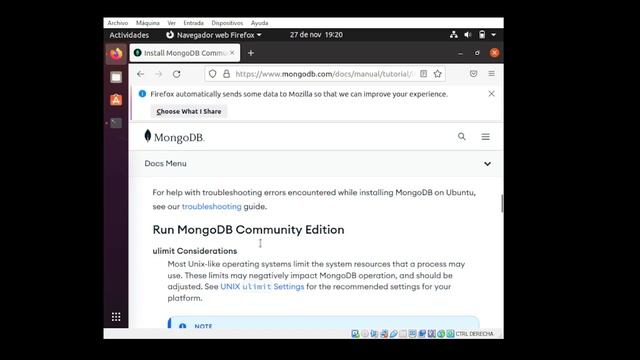Bookmark this page with the star

pyautogui.click(x=438, y=74)
